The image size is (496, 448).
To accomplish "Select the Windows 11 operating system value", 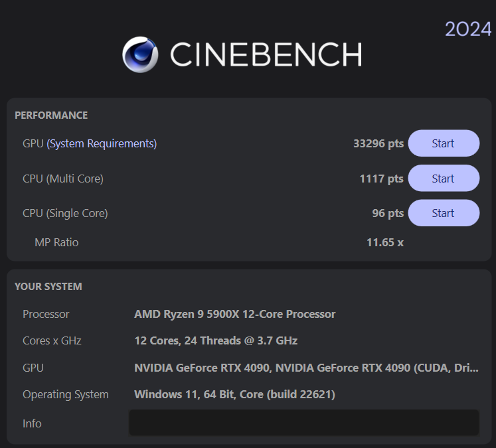I will click(234, 394).
